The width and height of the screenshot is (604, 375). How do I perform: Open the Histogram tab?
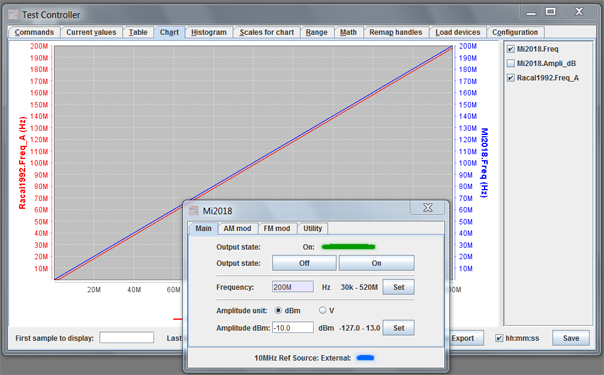click(209, 32)
